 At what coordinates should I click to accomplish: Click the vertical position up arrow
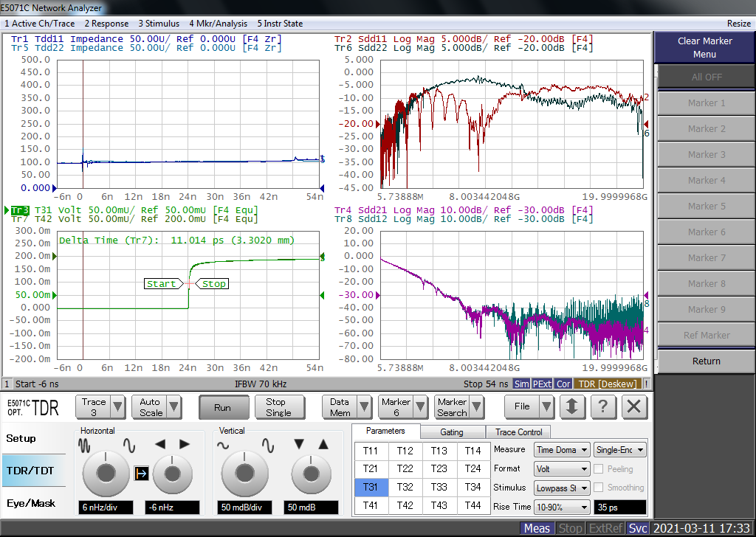point(323,444)
